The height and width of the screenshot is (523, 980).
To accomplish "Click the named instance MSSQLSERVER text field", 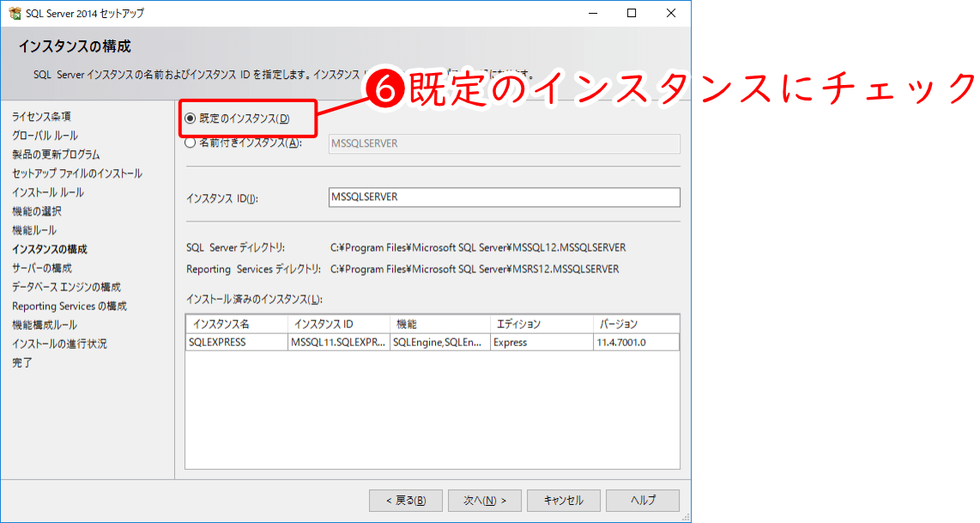I will click(x=504, y=144).
